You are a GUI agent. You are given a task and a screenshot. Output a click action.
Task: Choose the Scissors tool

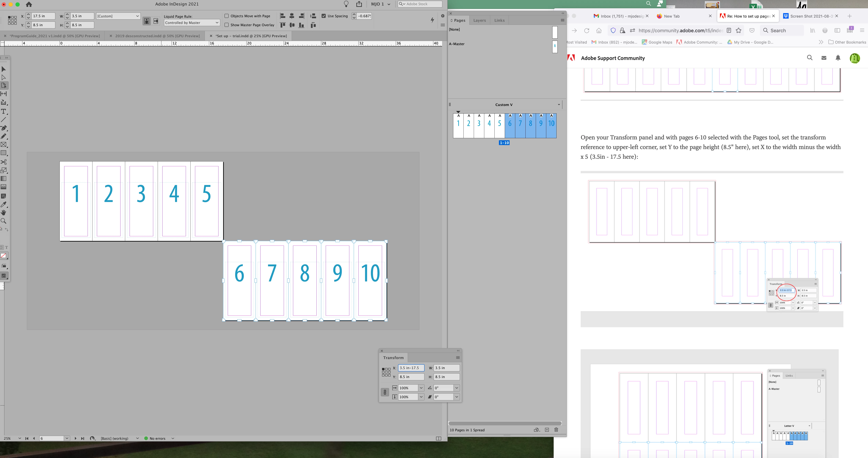click(4, 162)
